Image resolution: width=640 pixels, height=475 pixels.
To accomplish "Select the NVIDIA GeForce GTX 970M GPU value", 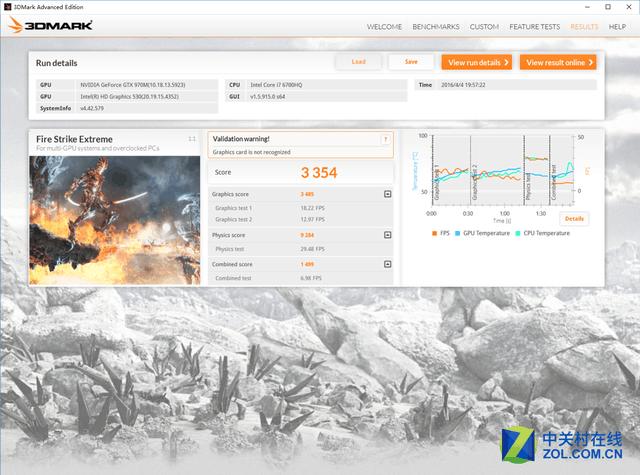I will (133, 85).
